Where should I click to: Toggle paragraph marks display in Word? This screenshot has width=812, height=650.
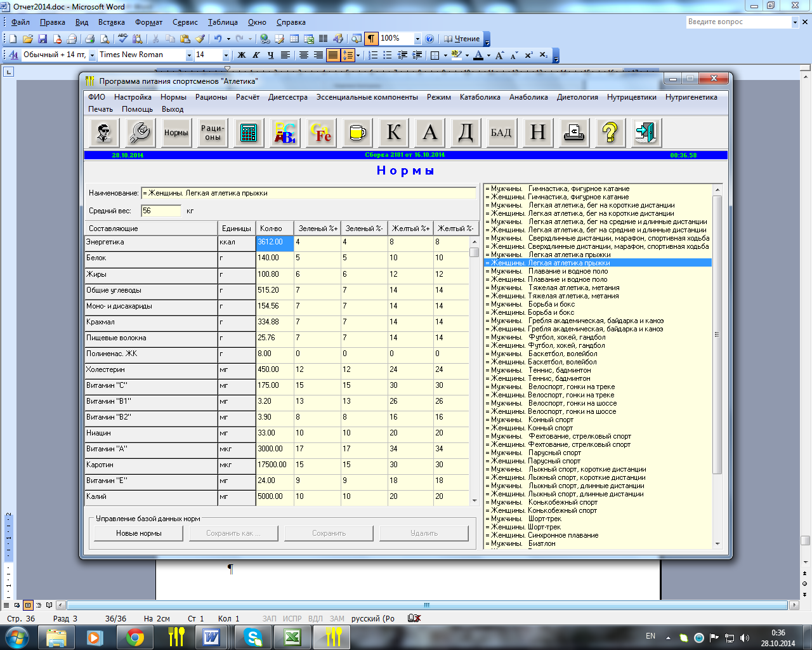pos(371,39)
